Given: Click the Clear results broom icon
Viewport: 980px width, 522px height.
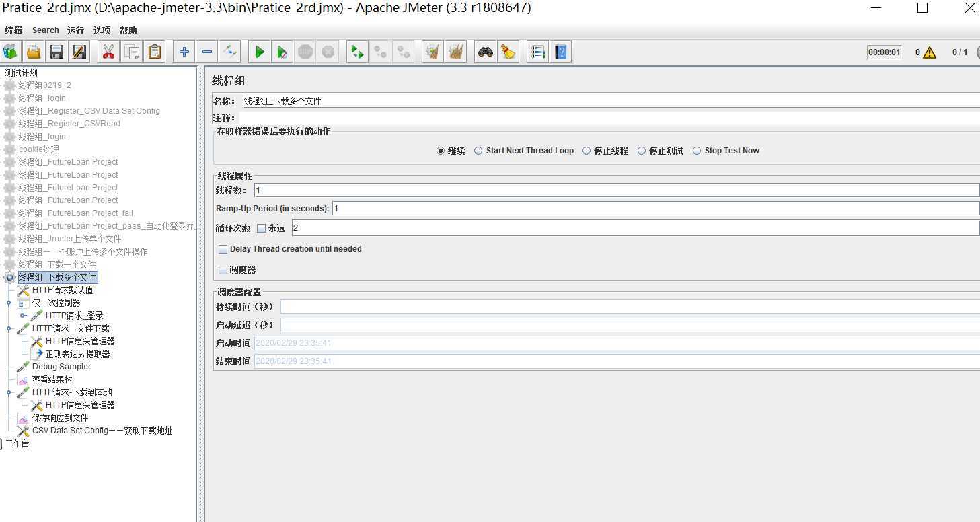Looking at the screenshot, I should pos(432,52).
